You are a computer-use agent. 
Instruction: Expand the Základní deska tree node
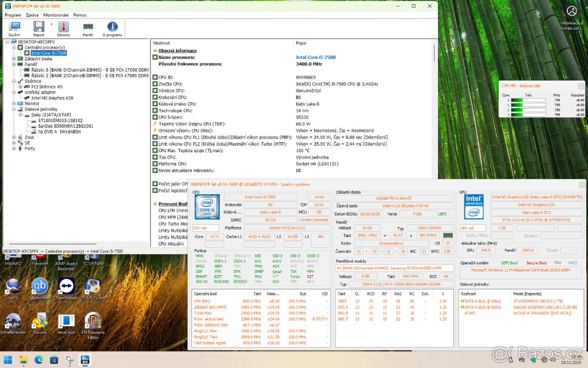[14, 59]
